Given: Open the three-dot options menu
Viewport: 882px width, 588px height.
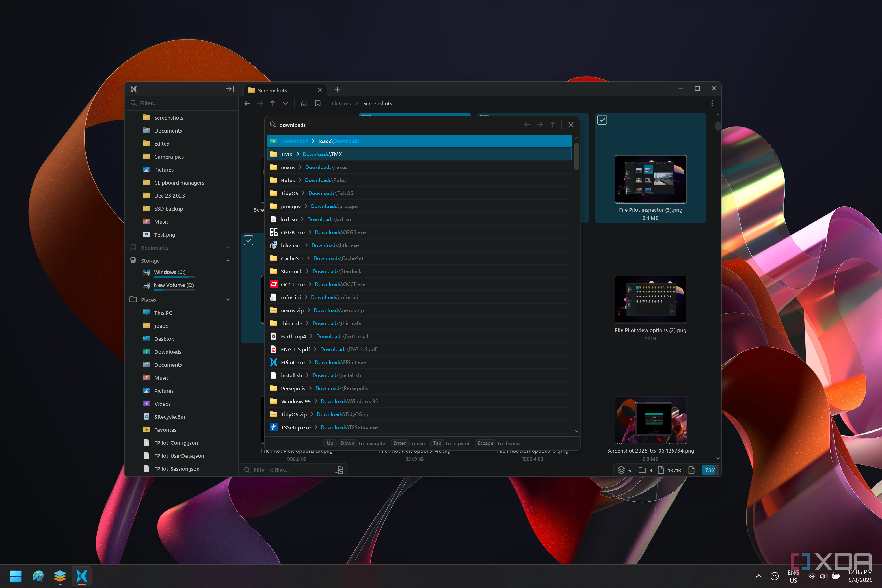Looking at the screenshot, I should (x=712, y=103).
